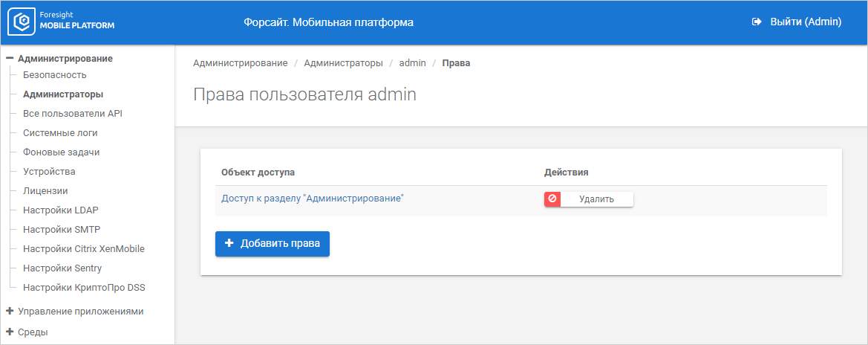
Task: Open Устройства in sidebar
Action: click(49, 172)
